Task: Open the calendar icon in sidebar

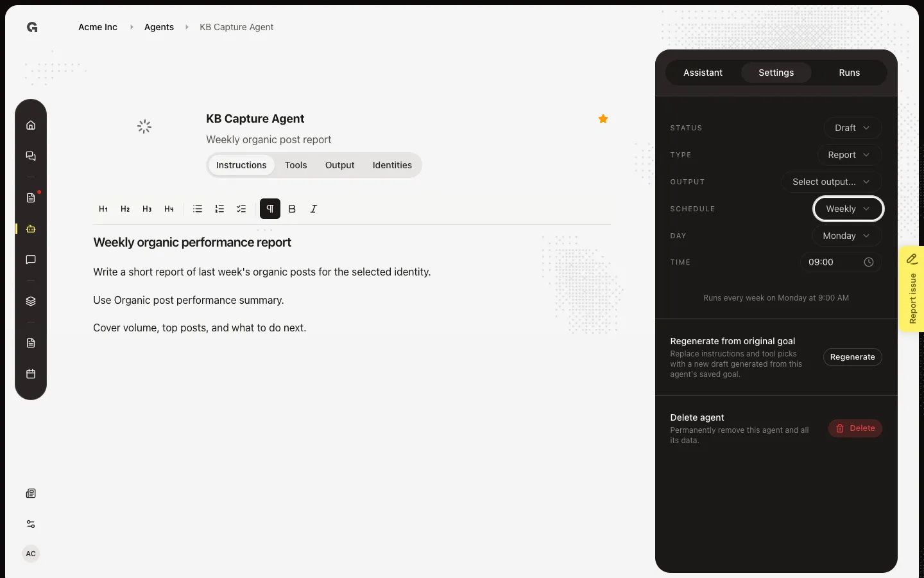Action: coord(31,374)
